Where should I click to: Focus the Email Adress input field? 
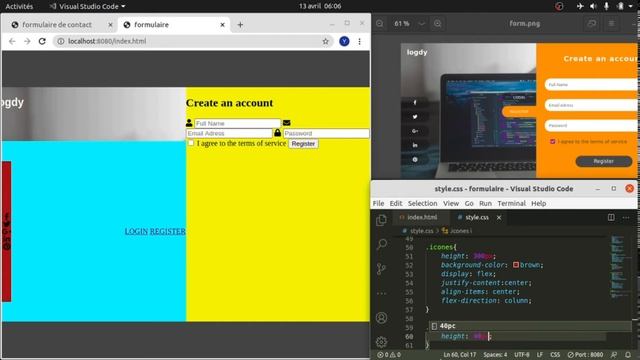[229, 133]
